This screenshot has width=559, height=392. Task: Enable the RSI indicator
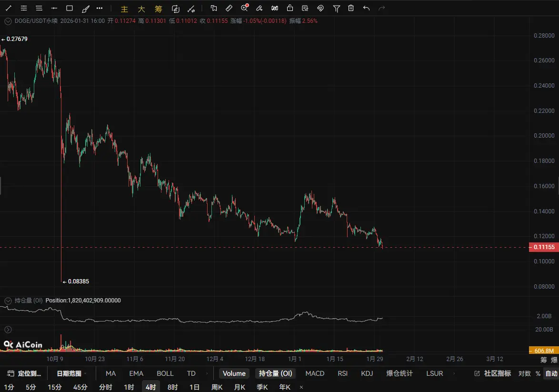point(343,373)
